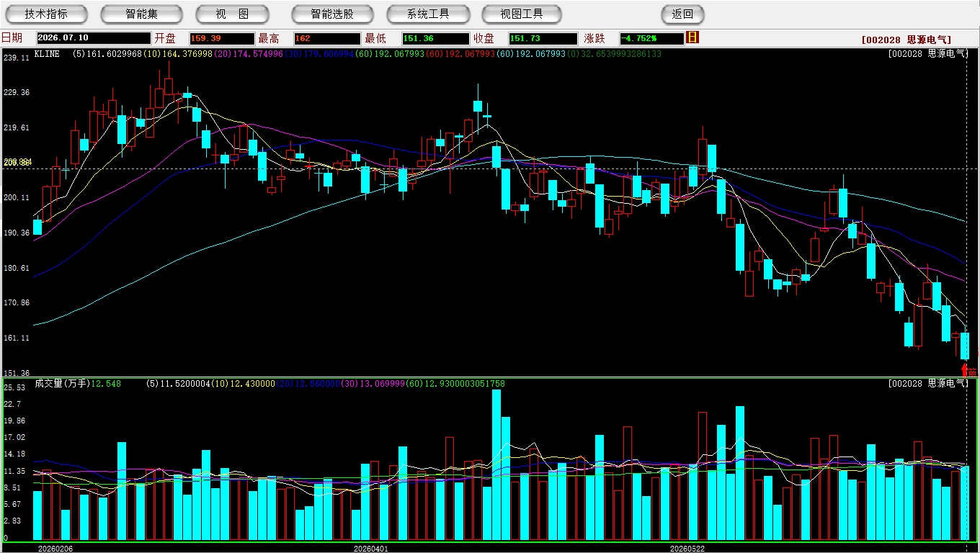Click the MA value (20)174.574996
Screen dimensions: 980x553
[x=249, y=54]
